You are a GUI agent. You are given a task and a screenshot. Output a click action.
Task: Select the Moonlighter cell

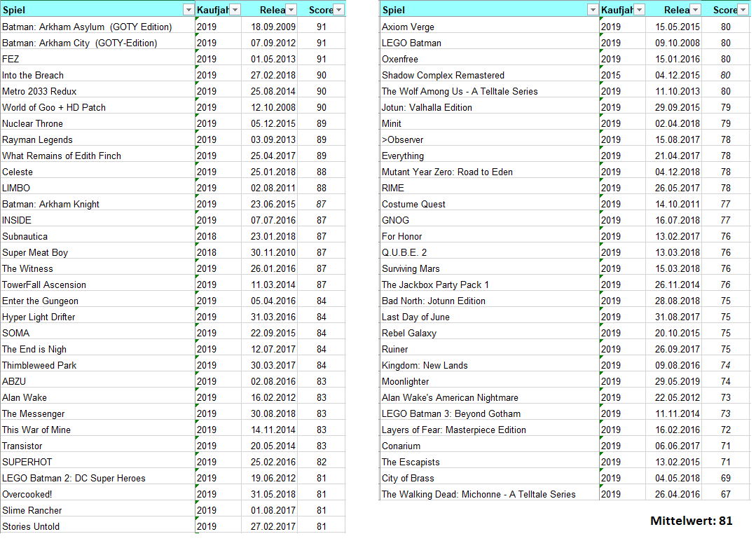[x=489, y=381]
